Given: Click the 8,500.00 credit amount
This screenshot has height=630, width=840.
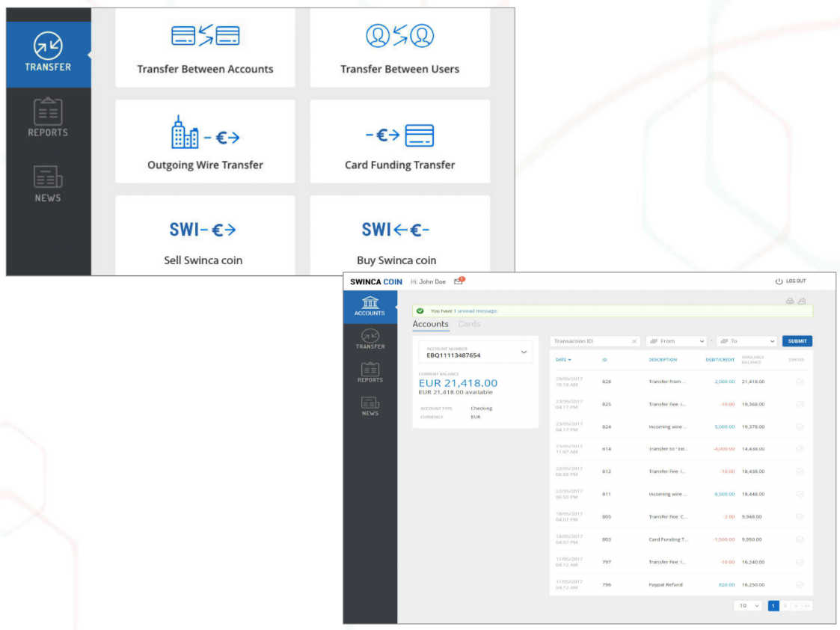Looking at the screenshot, I should pyautogui.click(x=724, y=494).
